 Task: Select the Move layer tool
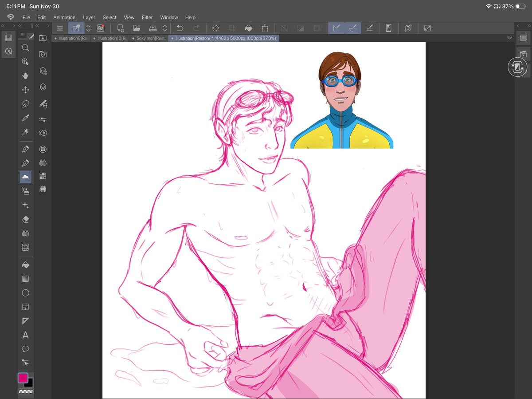pyautogui.click(x=25, y=90)
